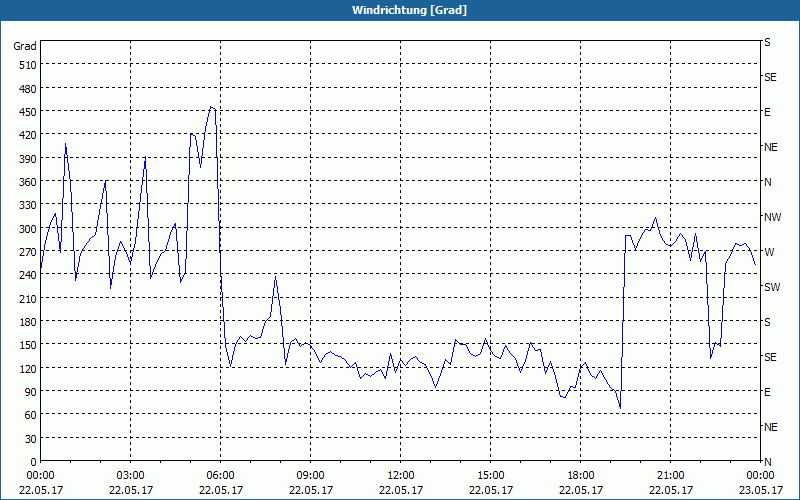This screenshot has width=800, height=500.
Task: Select the 240 y-axis value
Action: pyautogui.click(x=28, y=275)
